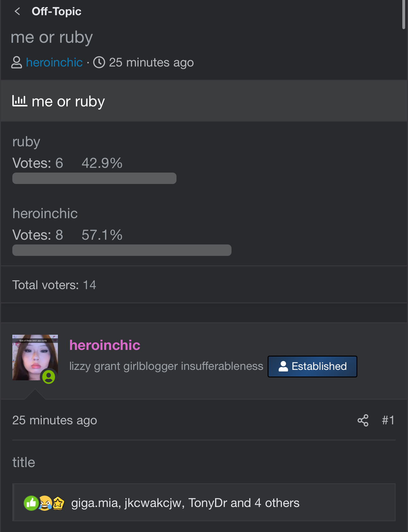
Task: Click the ruby vote progress bar
Action: 94,178
